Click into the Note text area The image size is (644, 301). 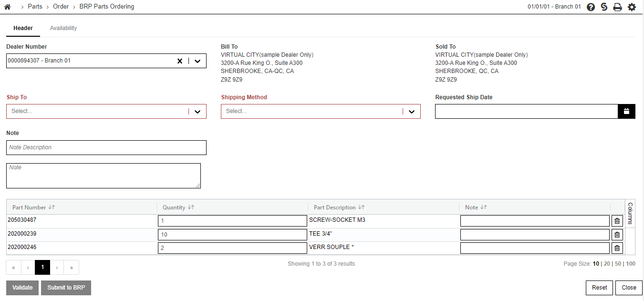[104, 176]
